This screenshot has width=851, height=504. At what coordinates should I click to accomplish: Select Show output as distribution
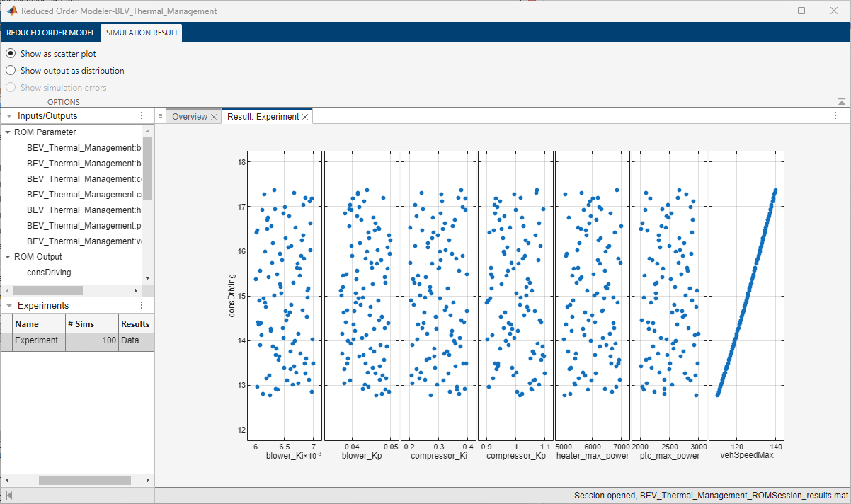(x=11, y=70)
